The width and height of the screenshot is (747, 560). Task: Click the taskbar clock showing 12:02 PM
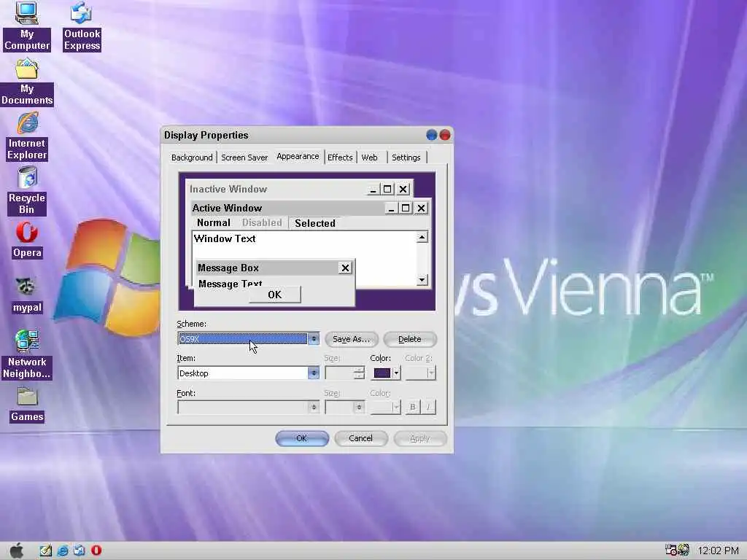(718, 551)
